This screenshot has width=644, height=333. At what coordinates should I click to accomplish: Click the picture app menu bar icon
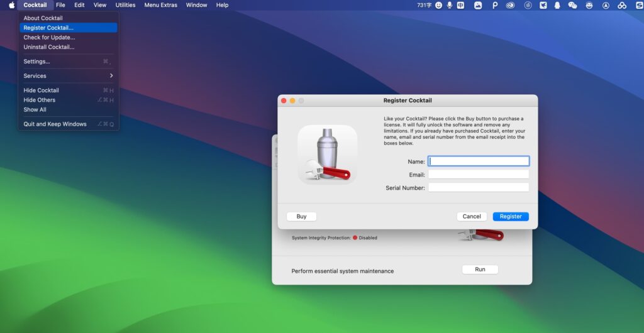point(478,5)
